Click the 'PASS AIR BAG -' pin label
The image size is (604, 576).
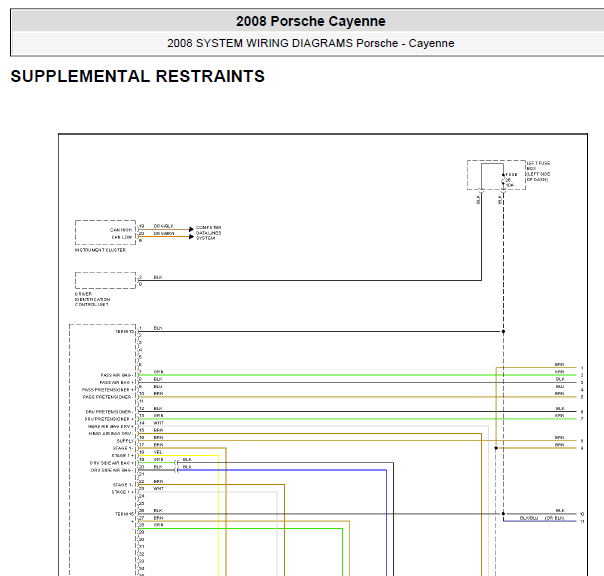116,375
